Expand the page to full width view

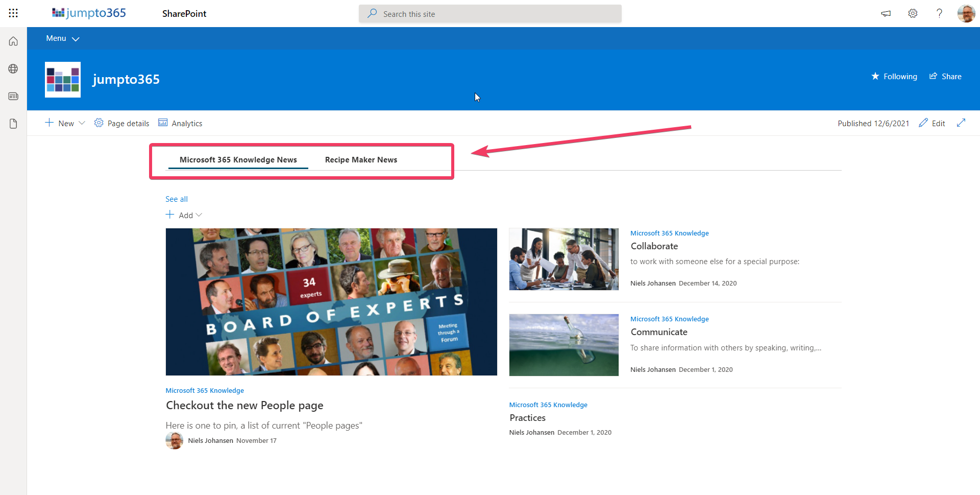962,123
